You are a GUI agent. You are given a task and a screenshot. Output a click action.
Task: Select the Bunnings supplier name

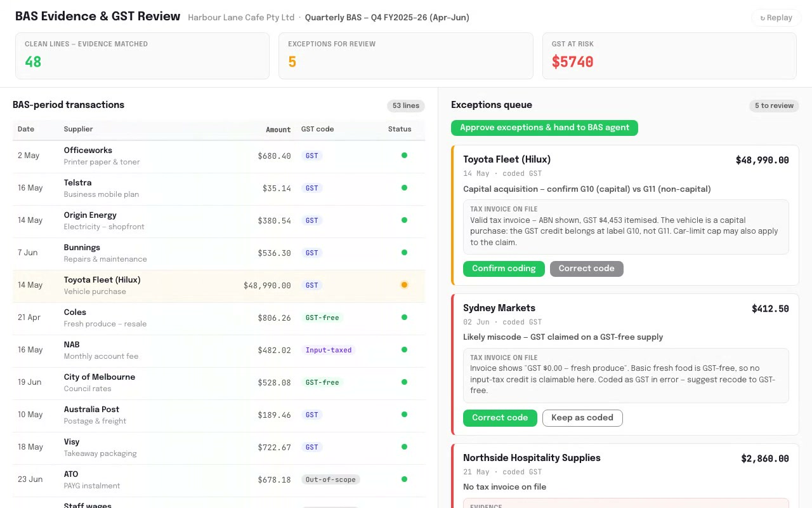[82, 248]
